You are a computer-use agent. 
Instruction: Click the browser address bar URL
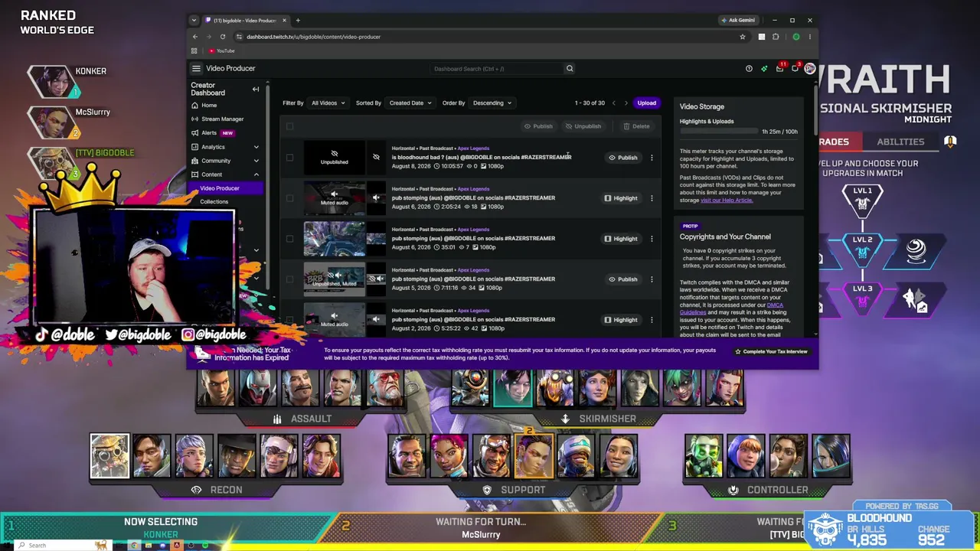(313, 37)
